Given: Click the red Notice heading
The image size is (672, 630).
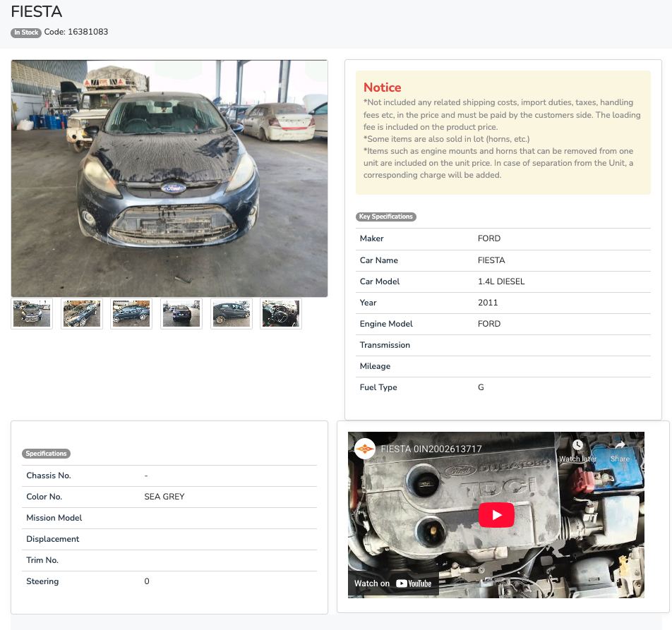Looking at the screenshot, I should pos(383,87).
